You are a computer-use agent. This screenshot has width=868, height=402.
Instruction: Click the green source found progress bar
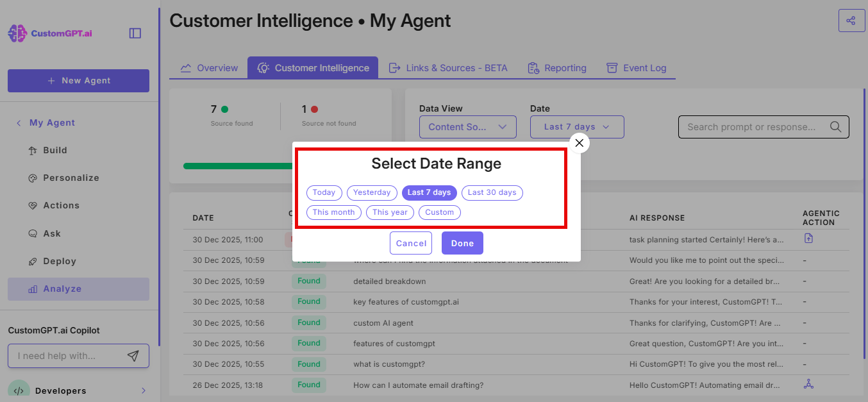click(x=238, y=166)
